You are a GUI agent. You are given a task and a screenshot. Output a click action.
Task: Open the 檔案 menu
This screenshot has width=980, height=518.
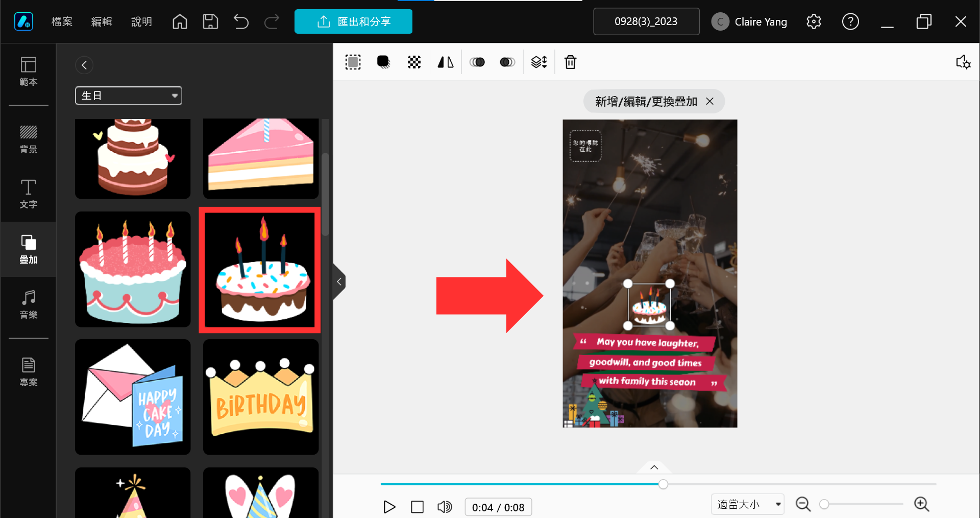[62, 21]
